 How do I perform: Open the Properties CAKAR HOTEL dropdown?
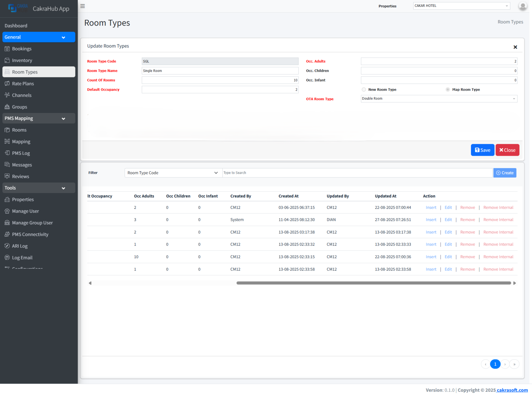coord(461,6)
